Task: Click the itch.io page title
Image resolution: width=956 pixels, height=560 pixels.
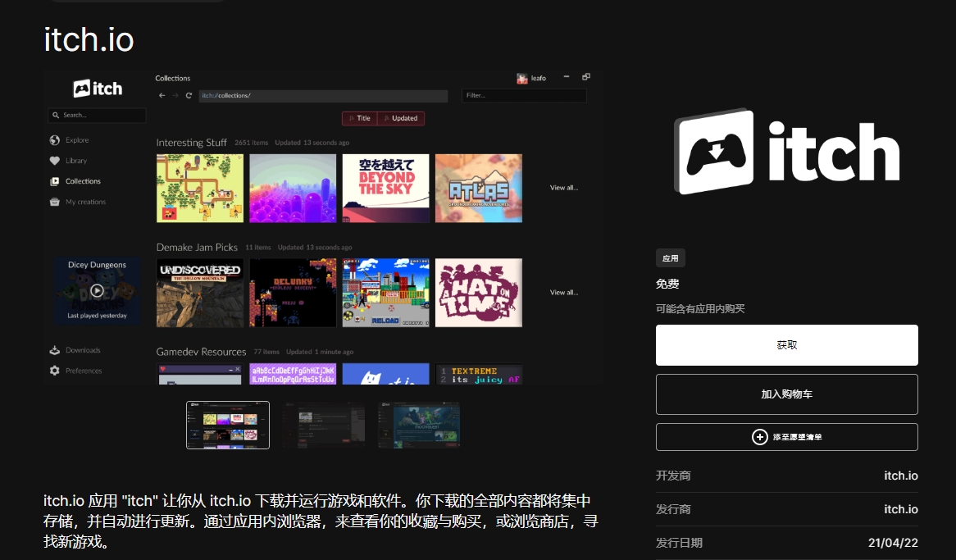Action: [89, 39]
